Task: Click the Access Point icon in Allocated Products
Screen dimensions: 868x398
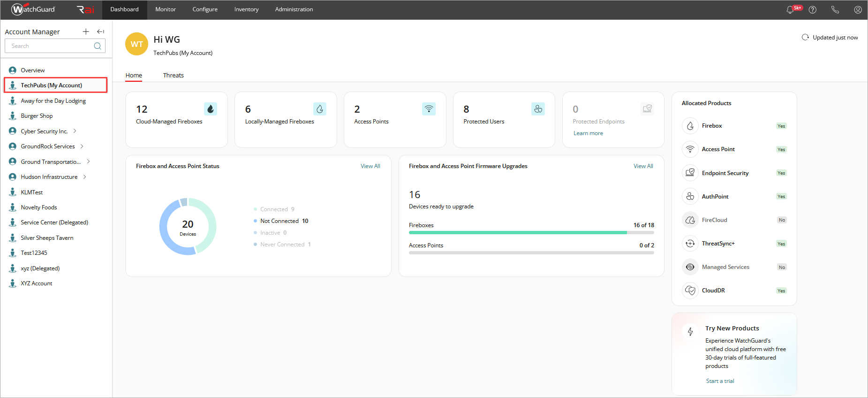Action: pos(690,149)
